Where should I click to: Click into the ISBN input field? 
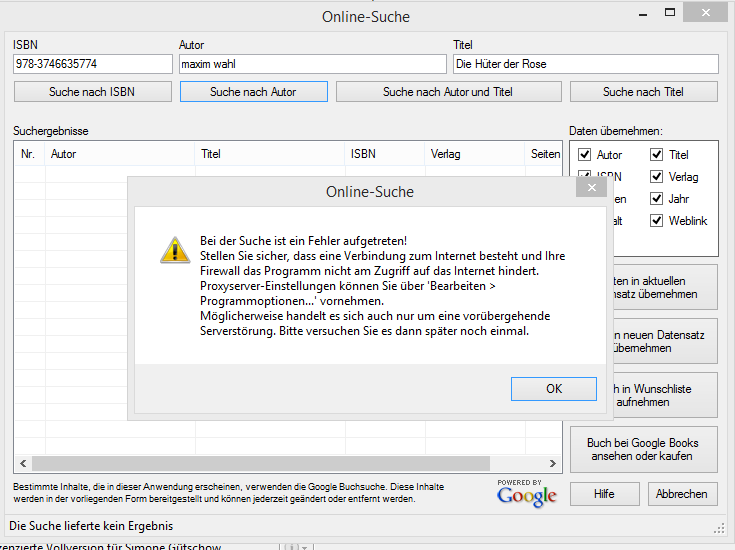tap(93, 64)
